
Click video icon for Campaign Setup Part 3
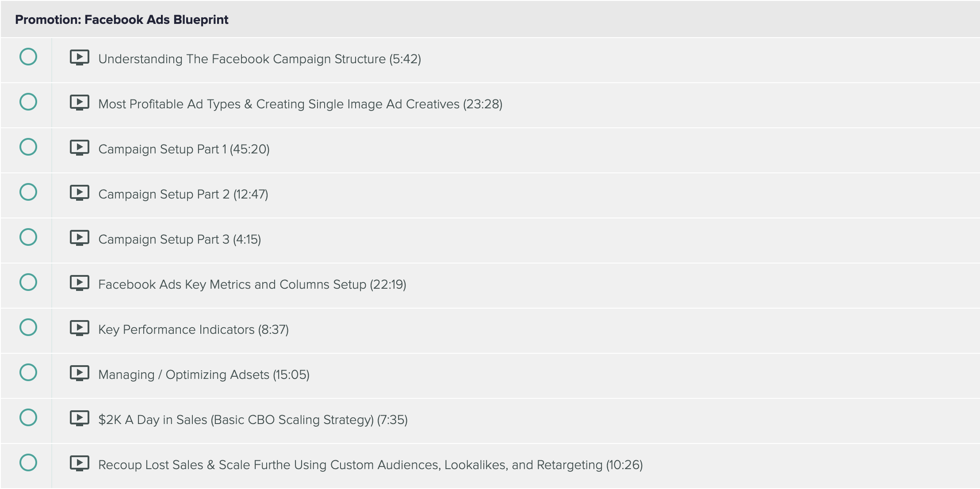pos(80,238)
